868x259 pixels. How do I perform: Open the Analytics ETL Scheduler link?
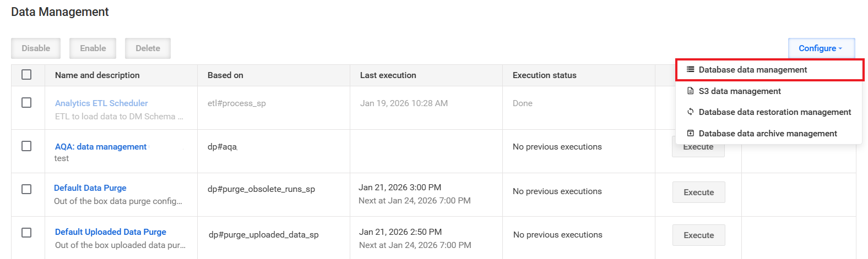101,103
